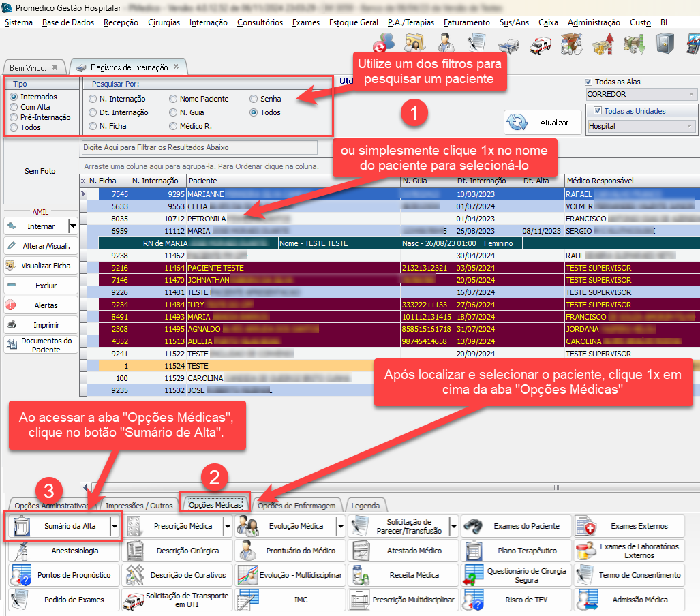Click the ambulance Solicitação de Transporte icon
This screenshot has width=700, height=616.
pos(130,600)
